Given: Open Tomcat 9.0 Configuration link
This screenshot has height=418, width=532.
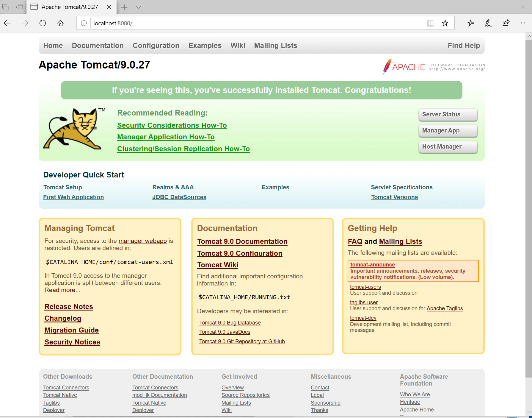Looking at the screenshot, I should click(240, 253).
